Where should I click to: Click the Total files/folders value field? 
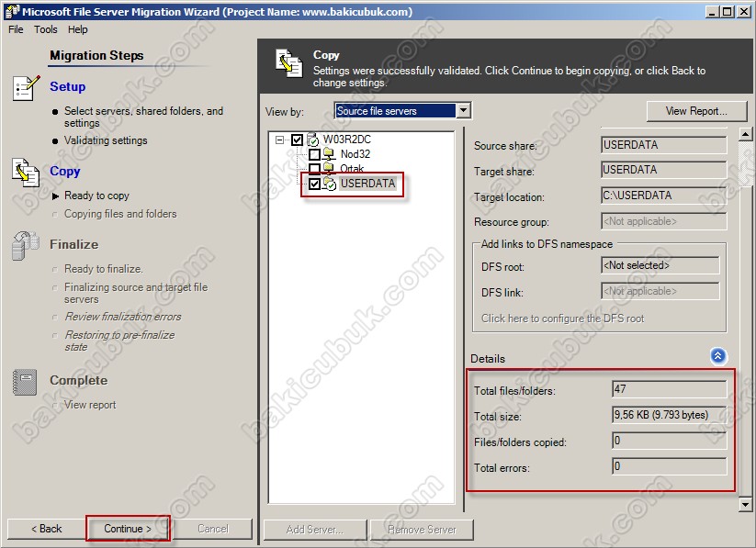[x=670, y=389]
